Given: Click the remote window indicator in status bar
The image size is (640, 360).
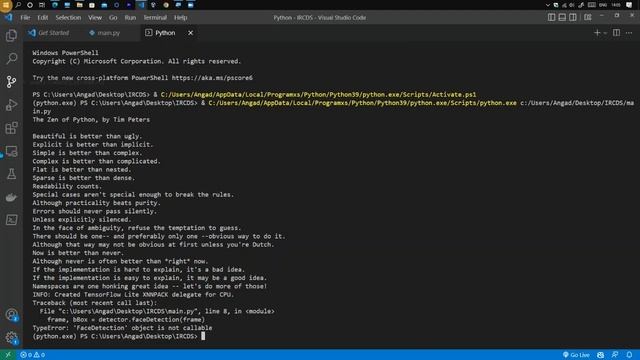Looking at the screenshot, I should pos(8,355).
